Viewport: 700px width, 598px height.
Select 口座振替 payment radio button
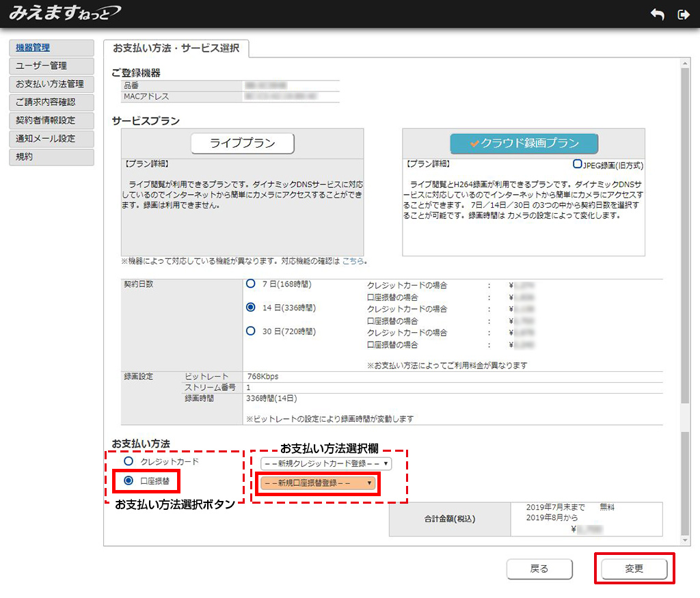click(128, 481)
